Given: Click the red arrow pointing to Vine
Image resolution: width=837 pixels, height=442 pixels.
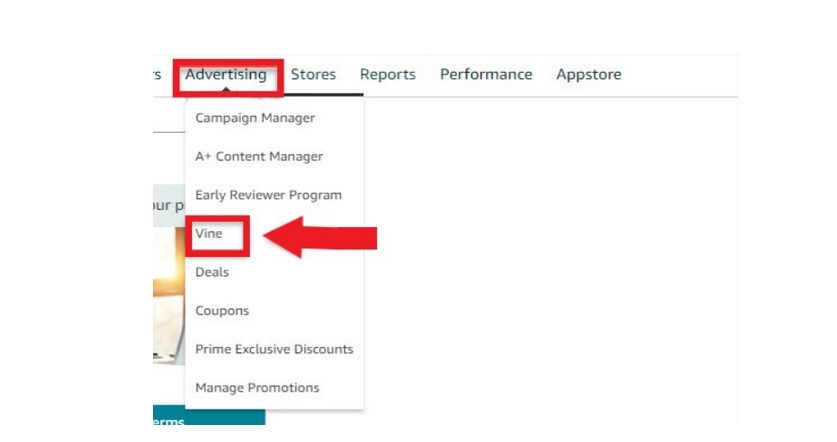Looking at the screenshot, I should [x=320, y=237].
